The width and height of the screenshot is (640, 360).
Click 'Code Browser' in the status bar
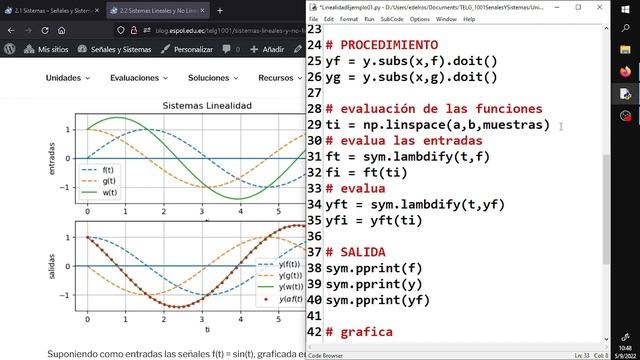[x=325, y=356]
